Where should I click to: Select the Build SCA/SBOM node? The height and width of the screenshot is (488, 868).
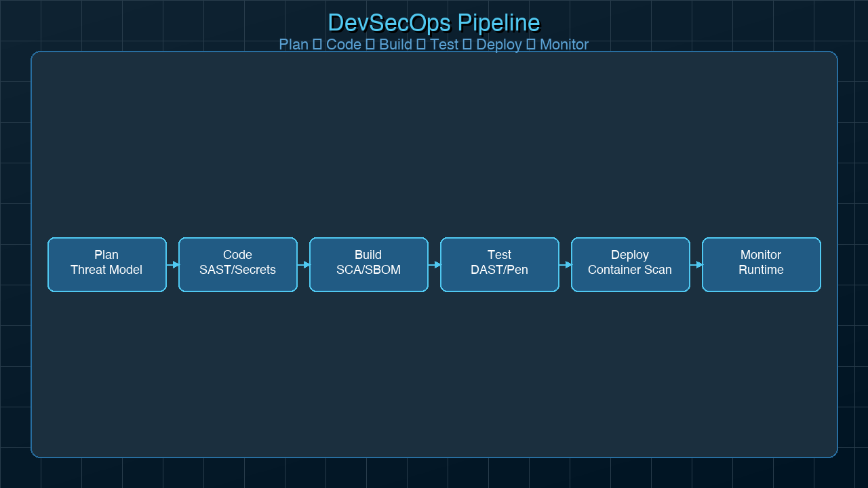pyautogui.click(x=368, y=264)
